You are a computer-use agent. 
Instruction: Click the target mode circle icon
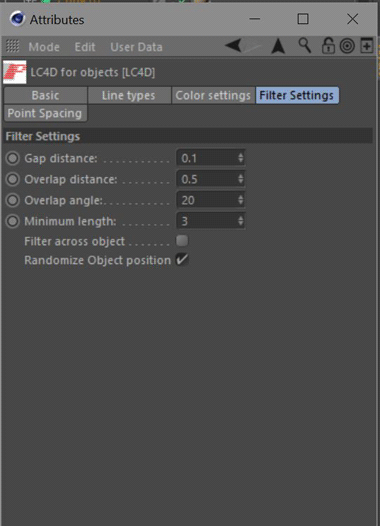(x=347, y=46)
